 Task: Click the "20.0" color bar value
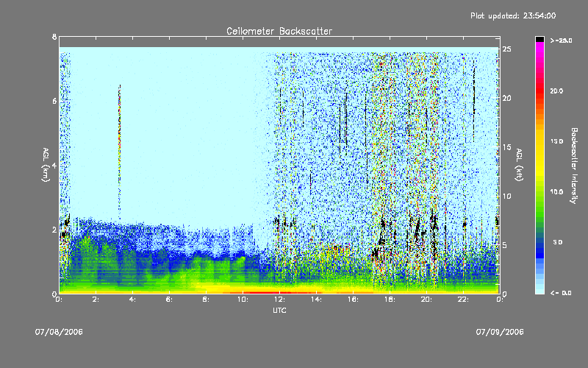click(556, 91)
